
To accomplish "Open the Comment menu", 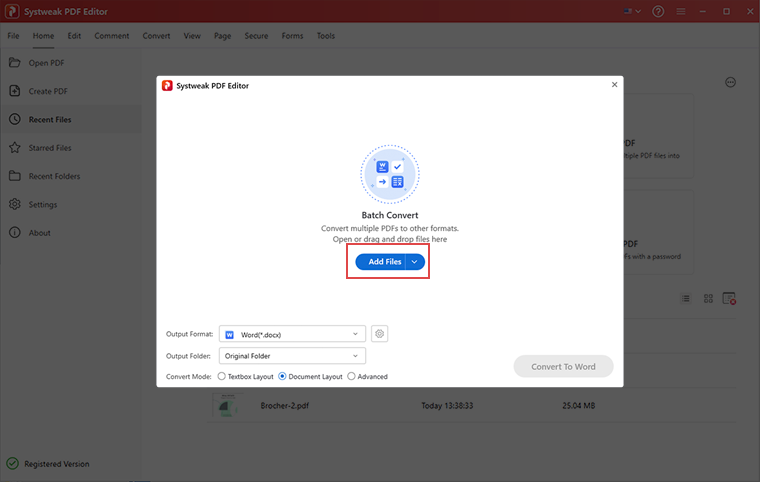I will 111,36.
